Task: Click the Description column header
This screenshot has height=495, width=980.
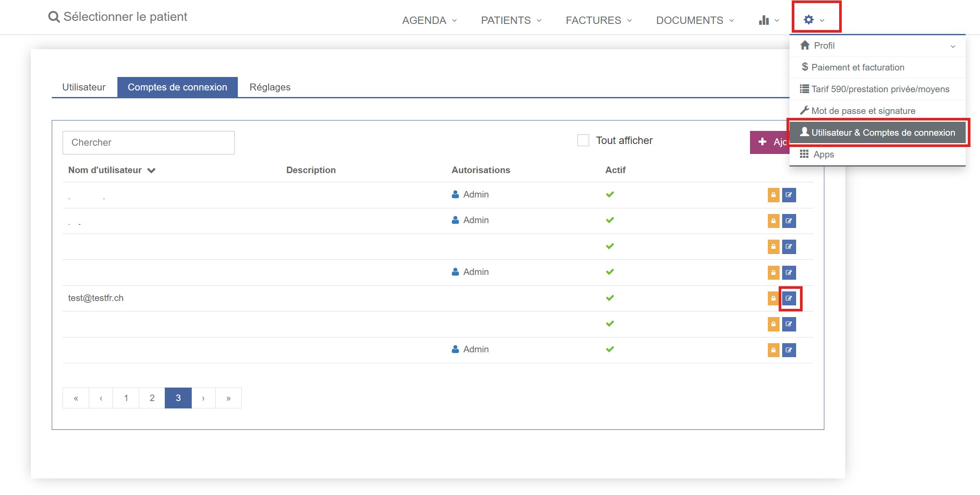Action: click(311, 170)
